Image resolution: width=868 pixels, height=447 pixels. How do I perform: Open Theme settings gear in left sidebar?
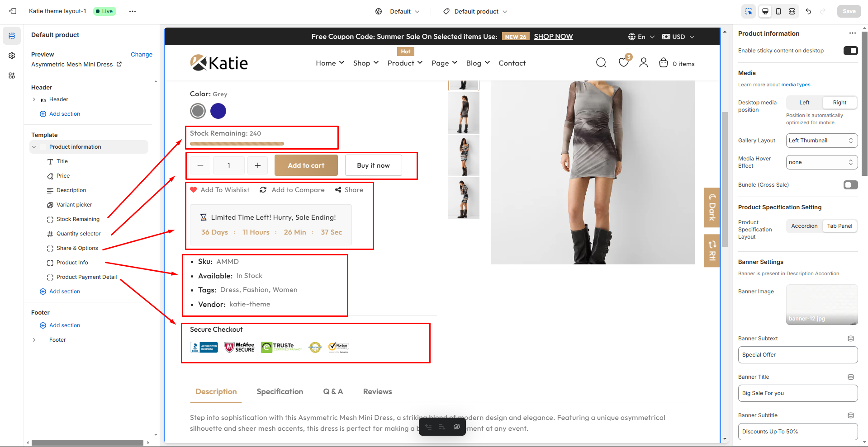[11, 55]
